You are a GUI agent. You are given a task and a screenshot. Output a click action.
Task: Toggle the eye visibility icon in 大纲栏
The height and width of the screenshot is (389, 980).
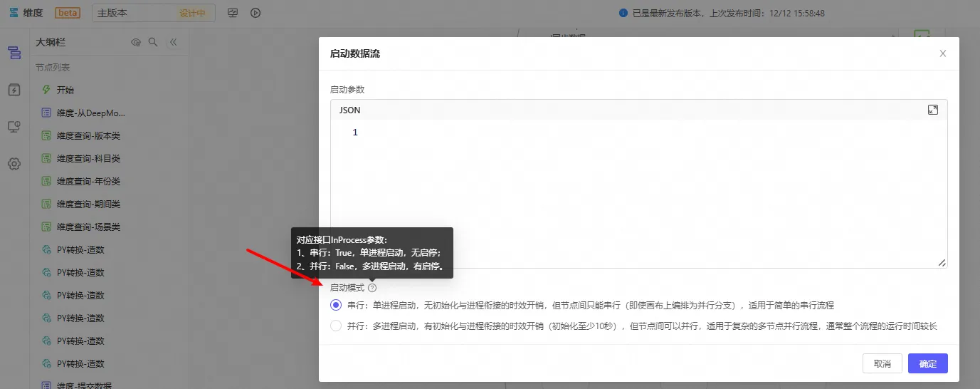tap(136, 43)
